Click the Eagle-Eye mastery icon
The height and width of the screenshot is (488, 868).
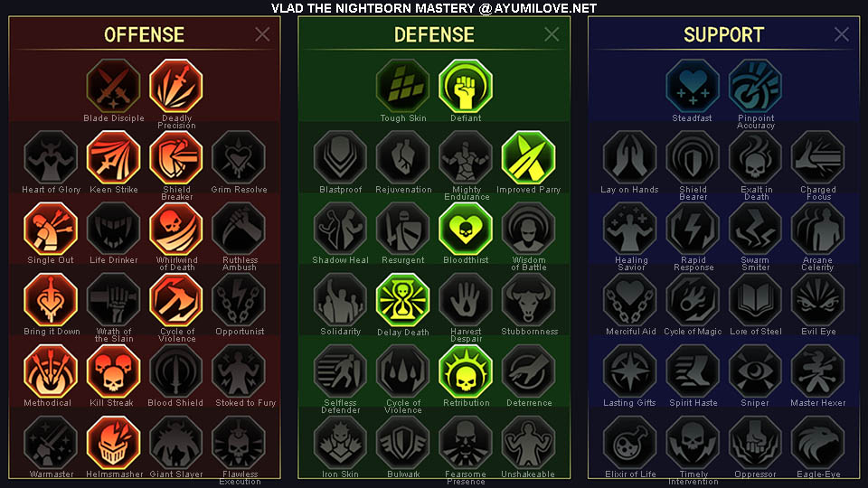pyautogui.click(x=817, y=443)
